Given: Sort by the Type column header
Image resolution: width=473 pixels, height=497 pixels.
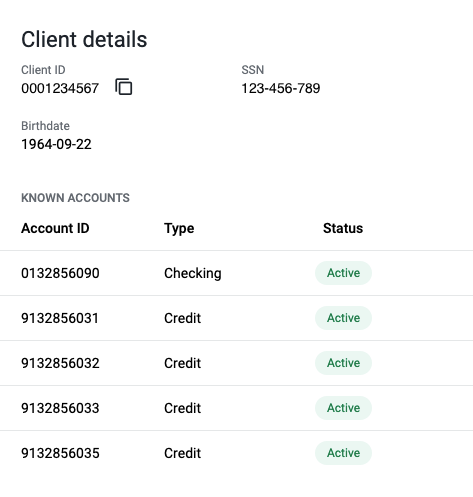Looking at the screenshot, I should (179, 229).
